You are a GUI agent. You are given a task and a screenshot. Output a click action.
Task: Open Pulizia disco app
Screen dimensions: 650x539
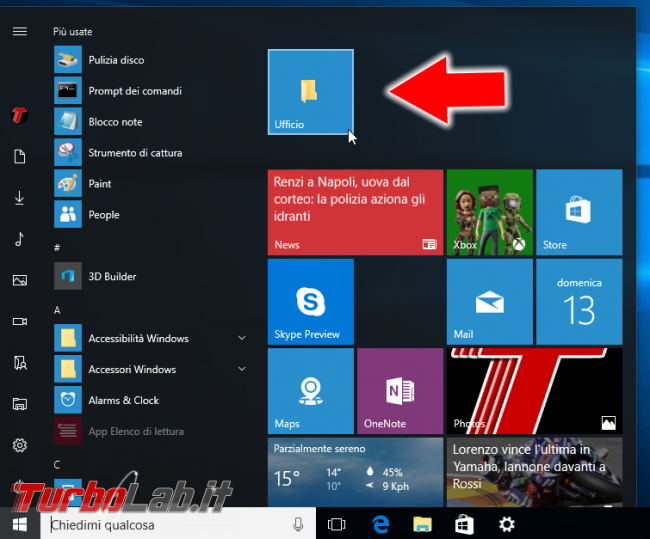click(x=151, y=60)
